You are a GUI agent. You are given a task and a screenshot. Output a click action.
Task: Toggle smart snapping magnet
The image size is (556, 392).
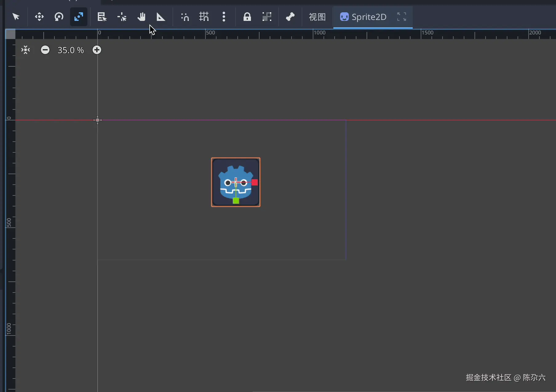[185, 17]
